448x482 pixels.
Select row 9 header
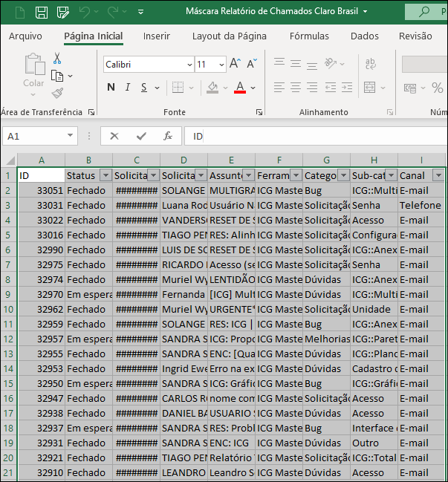pos(8,295)
